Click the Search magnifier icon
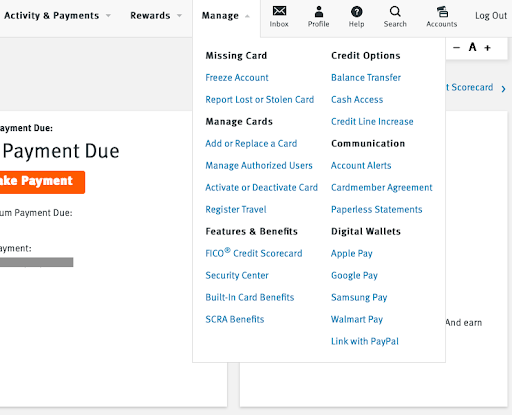512x415 pixels. 395,12
